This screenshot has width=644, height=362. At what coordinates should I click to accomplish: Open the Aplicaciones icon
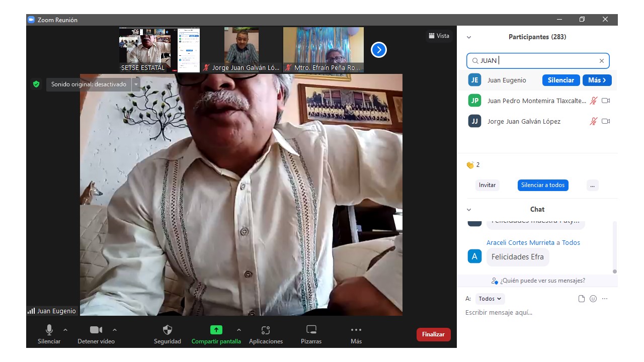(x=266, y=330)
